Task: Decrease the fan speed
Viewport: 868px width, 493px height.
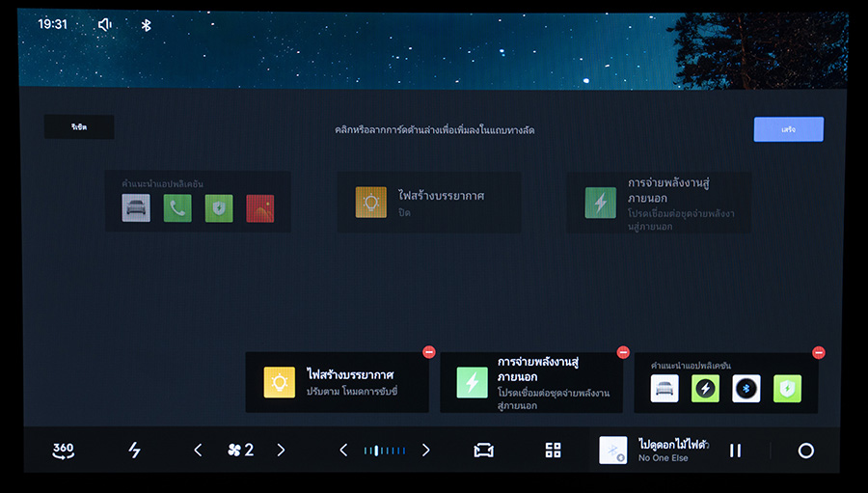Action: [199, 451]
